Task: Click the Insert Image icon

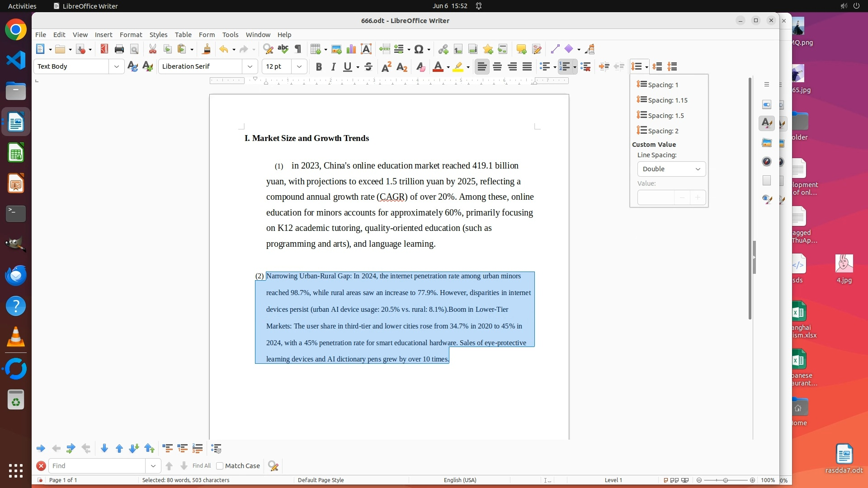Action: 336,49
